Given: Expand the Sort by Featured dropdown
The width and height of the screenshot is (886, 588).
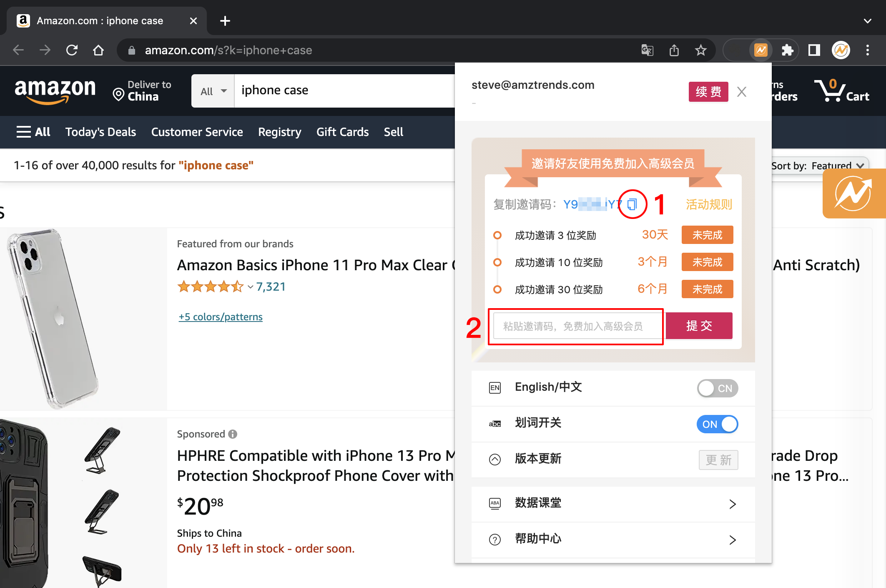Looking at the screenshot, I should [818, 166].
